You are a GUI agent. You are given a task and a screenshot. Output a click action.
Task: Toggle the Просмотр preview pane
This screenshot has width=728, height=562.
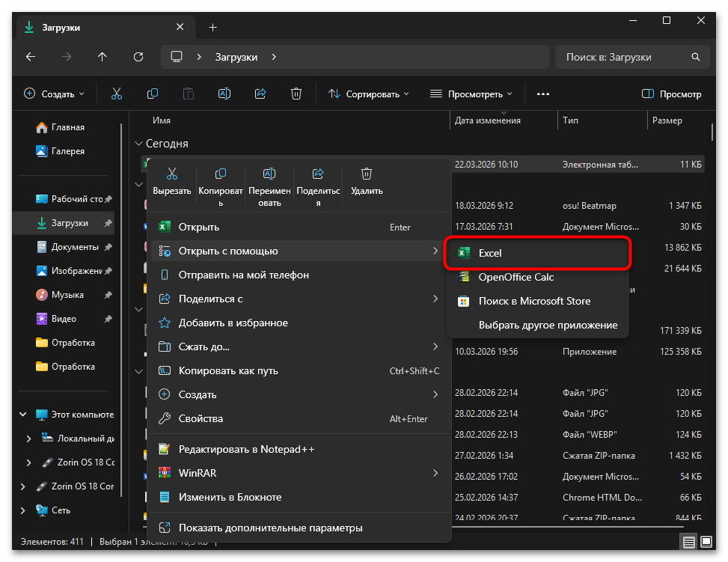click(671, 94)
